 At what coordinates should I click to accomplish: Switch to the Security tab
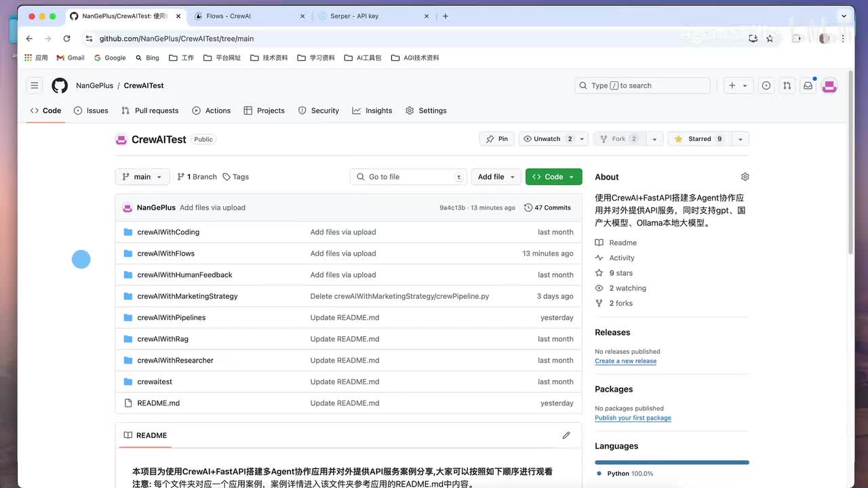coord(319,110)
